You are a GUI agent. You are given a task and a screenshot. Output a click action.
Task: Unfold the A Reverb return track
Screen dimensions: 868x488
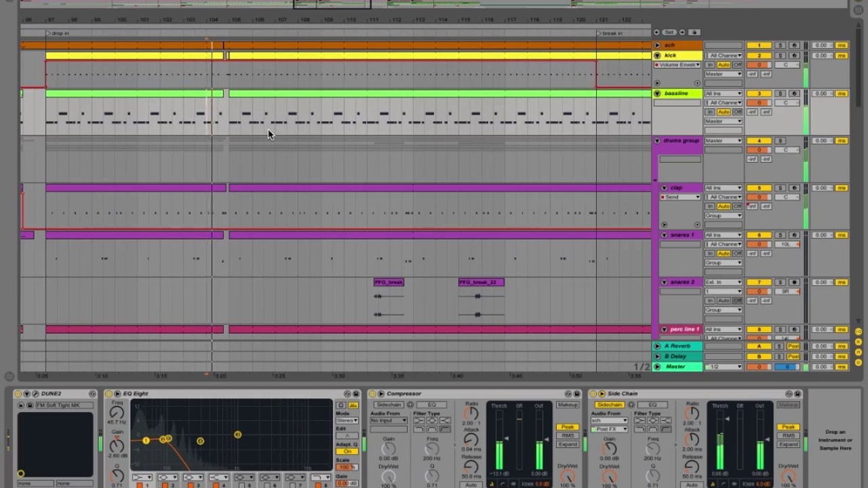657,346
